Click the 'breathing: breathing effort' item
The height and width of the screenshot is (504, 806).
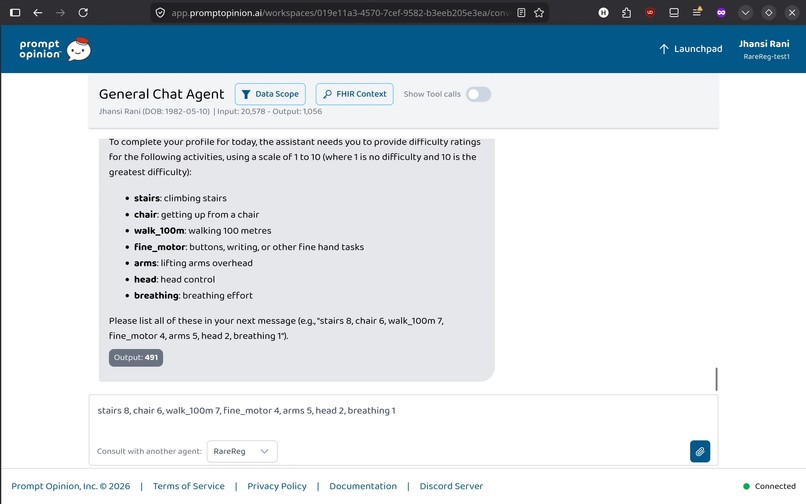pyautogui.click(x=193, y=295)
